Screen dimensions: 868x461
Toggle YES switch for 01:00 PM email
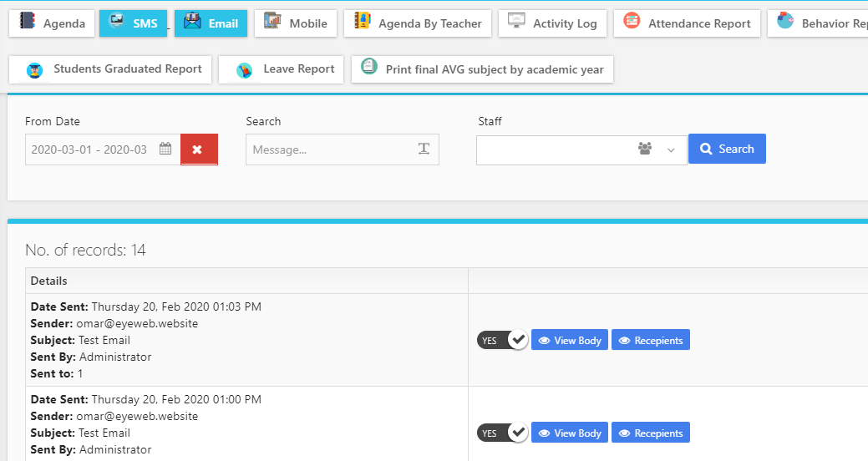pyautogui.click(x=502, y=433)
